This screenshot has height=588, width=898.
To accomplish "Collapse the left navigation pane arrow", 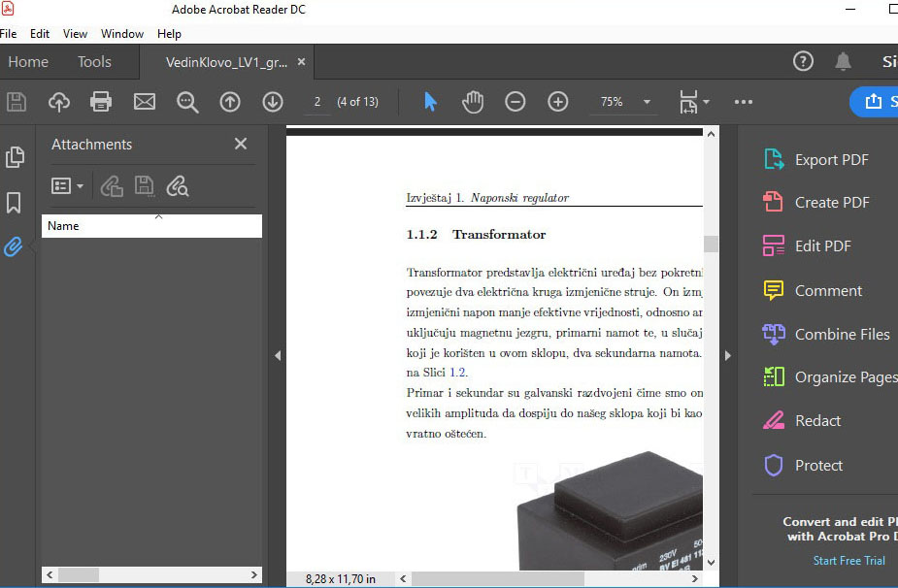I will point(279,355).
